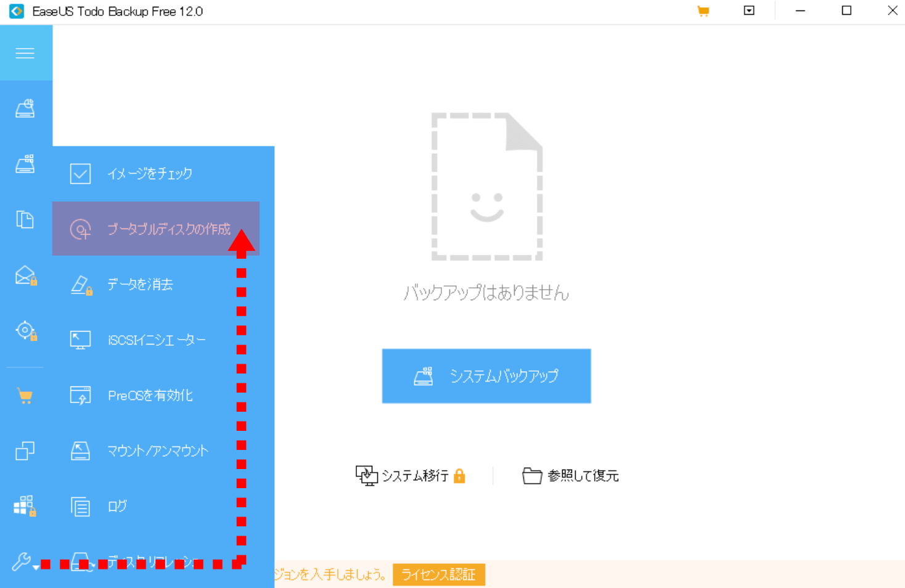The width and height of the screenshot is (905, 588).
Task: Open the title bar dropdown menu box
Action: point(749,11)
